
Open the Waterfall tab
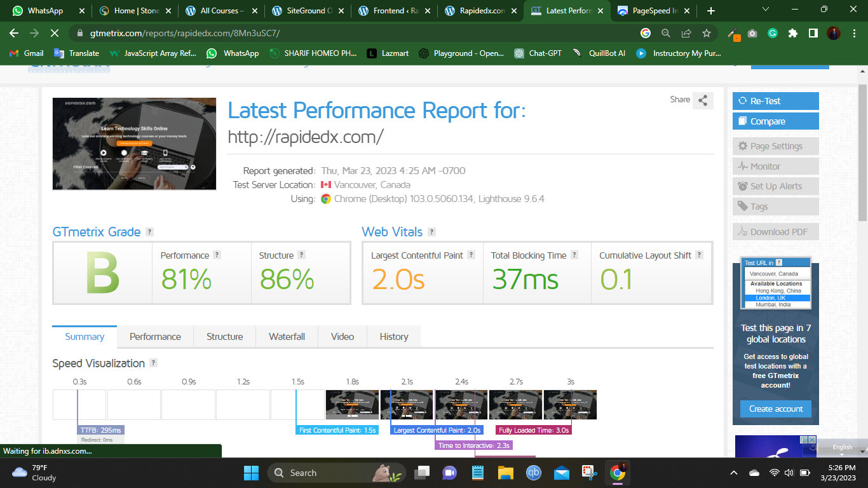[287, 337]
